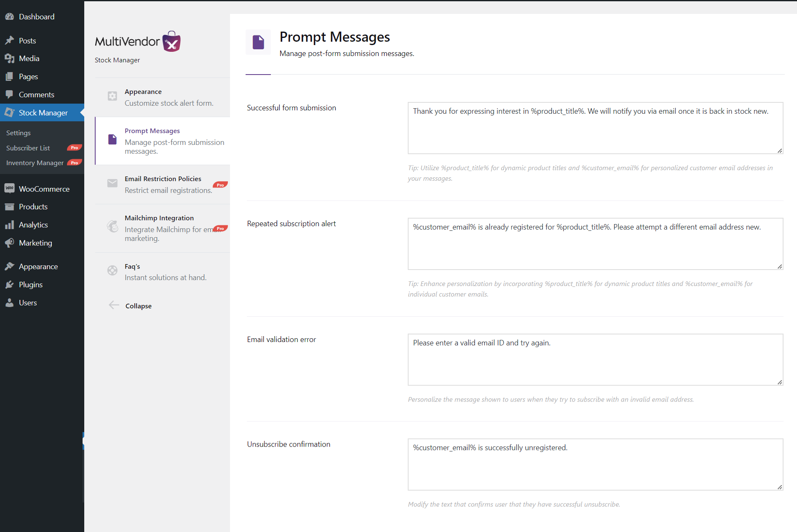Open the Dashboard menu item
The image size is (797, 532).
click(x=42, y=17)
